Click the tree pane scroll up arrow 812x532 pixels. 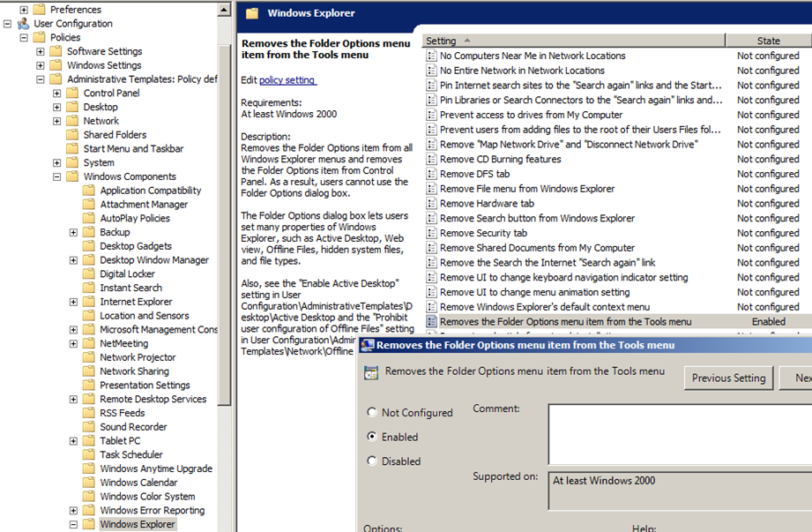224,10
